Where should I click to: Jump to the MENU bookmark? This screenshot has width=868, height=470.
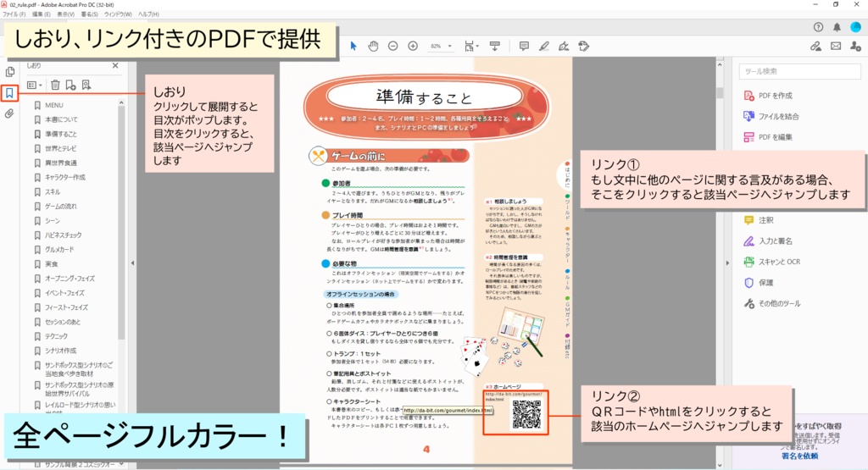pos(54,105)
